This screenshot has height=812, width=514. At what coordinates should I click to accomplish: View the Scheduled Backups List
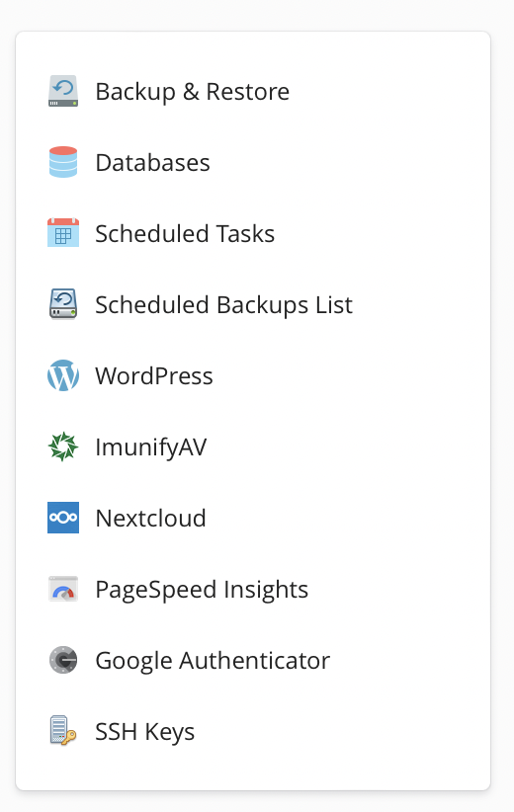tap(223, 305)
